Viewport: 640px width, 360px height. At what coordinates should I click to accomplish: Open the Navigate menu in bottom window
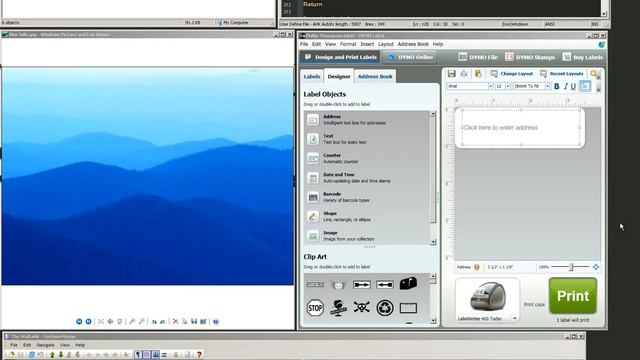point(45,345)
